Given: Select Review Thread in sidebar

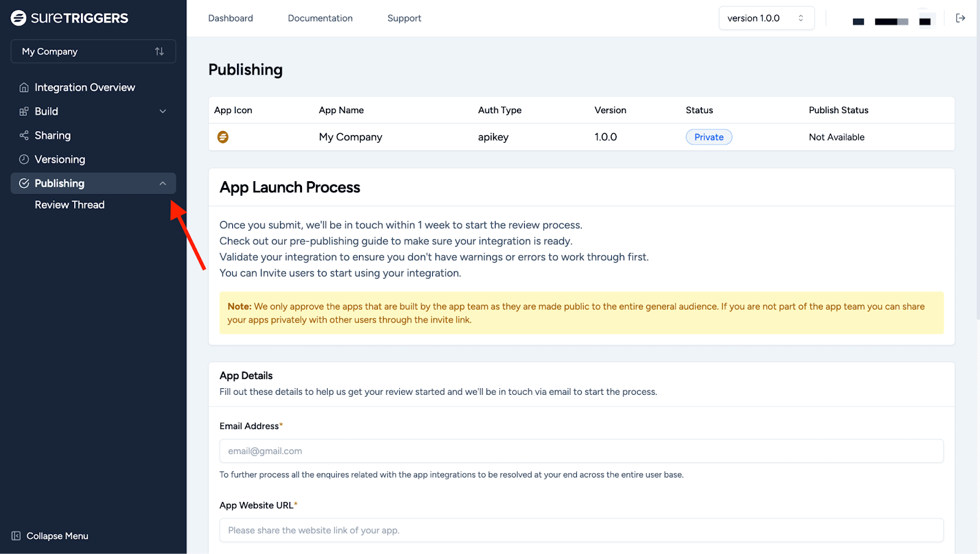Looking at the screenshot, I should 69,205.
